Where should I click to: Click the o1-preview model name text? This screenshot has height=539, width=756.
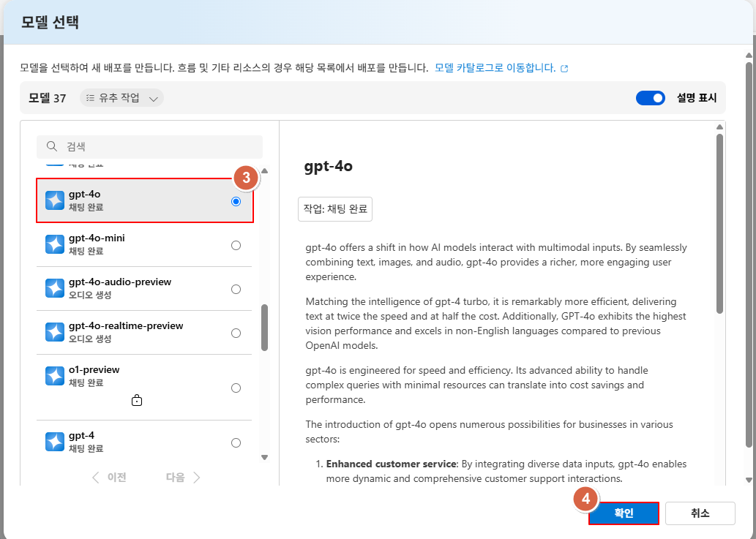pyautogui.click(x=94, y=369)
